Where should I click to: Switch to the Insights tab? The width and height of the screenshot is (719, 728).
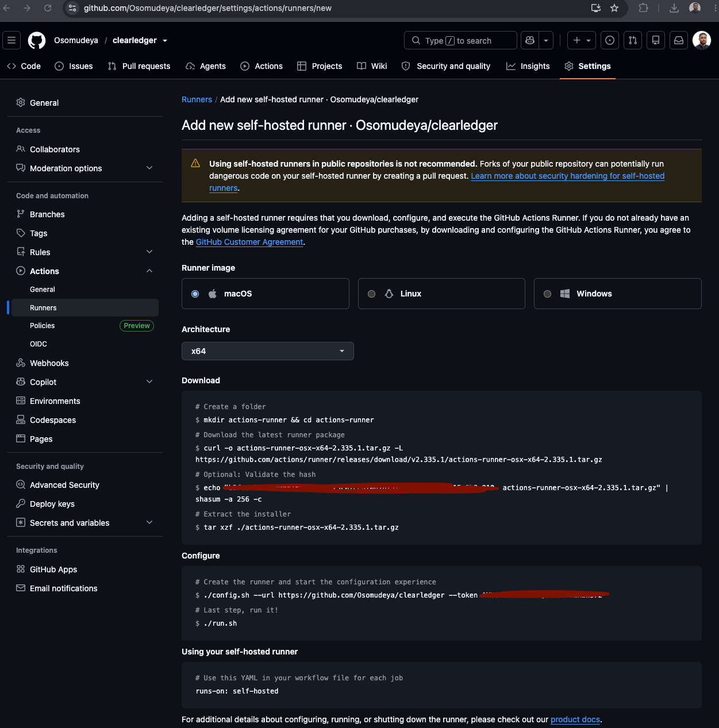point(528,66)
